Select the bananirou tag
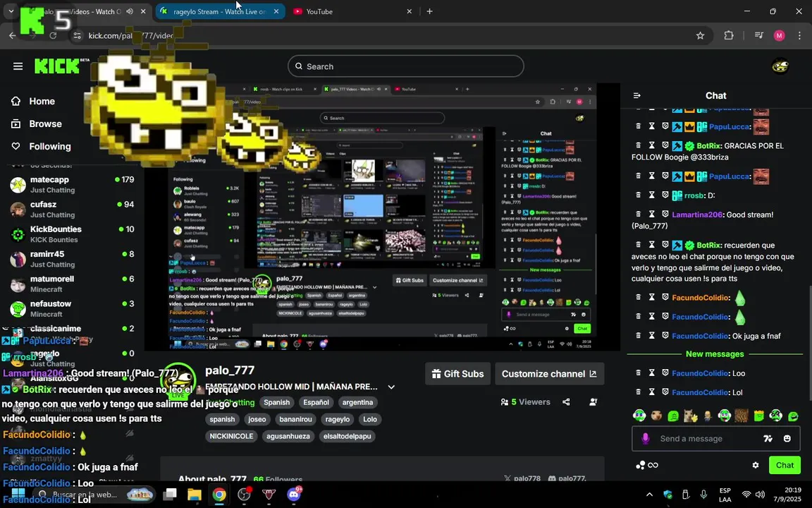 (x=296, y=419)
